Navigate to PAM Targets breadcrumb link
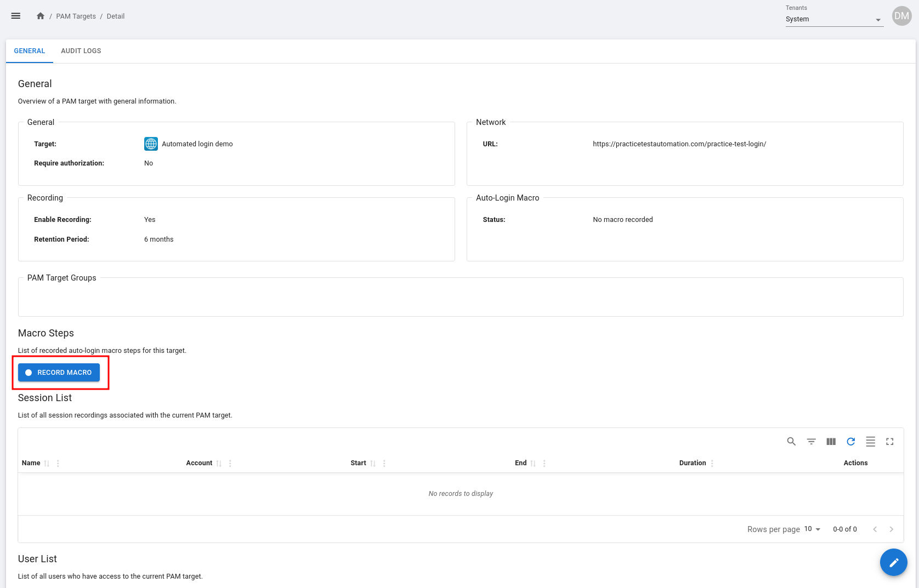The image size is (919, 588). (76, 16)
